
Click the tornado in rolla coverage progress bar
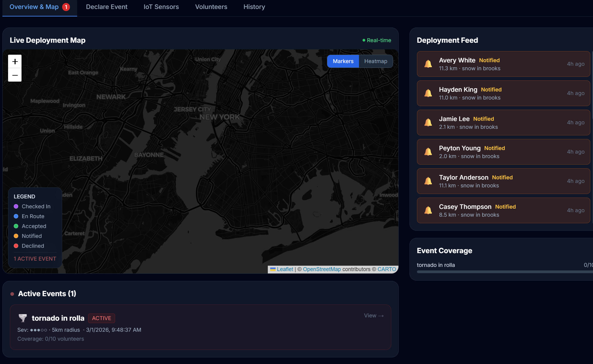pos(505,272)
